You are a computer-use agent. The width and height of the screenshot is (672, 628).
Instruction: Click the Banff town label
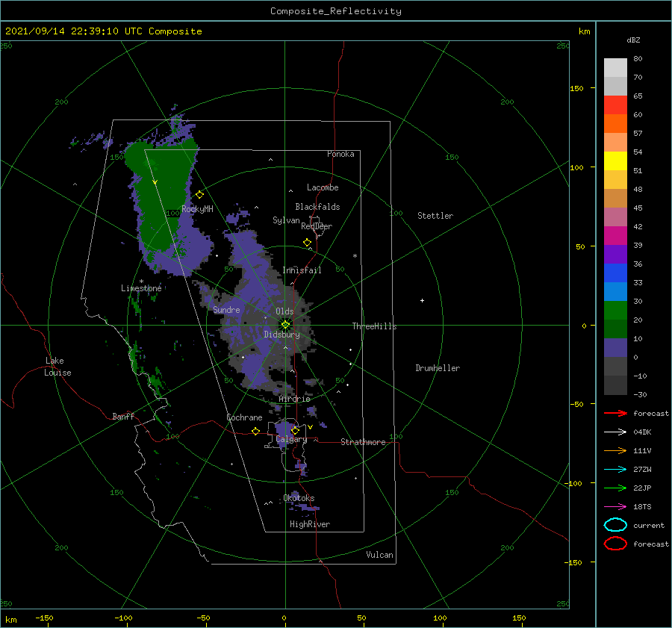pos(123,416)
